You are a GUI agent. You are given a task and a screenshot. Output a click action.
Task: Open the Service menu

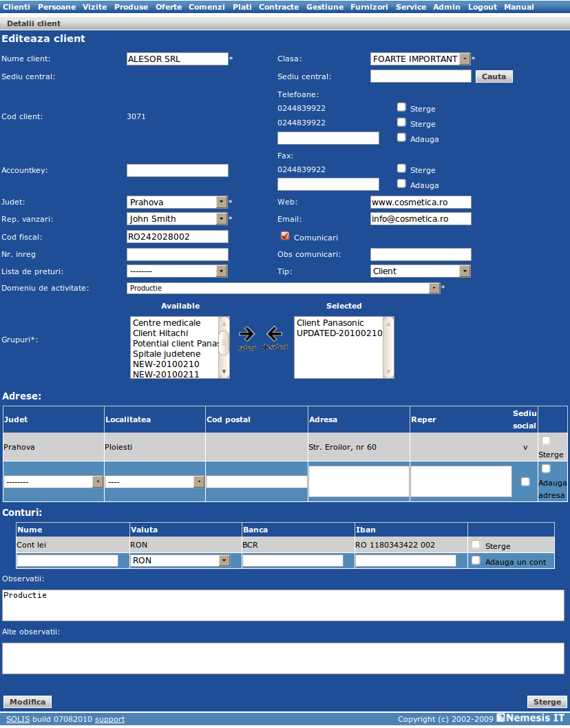click(411, 7)
